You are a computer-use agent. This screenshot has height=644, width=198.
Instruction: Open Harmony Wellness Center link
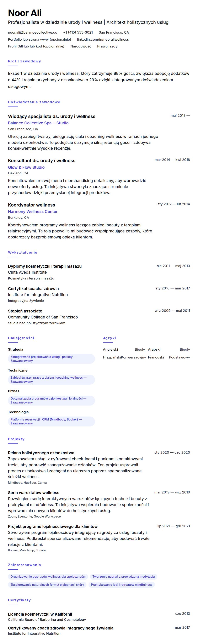(33, 211)
